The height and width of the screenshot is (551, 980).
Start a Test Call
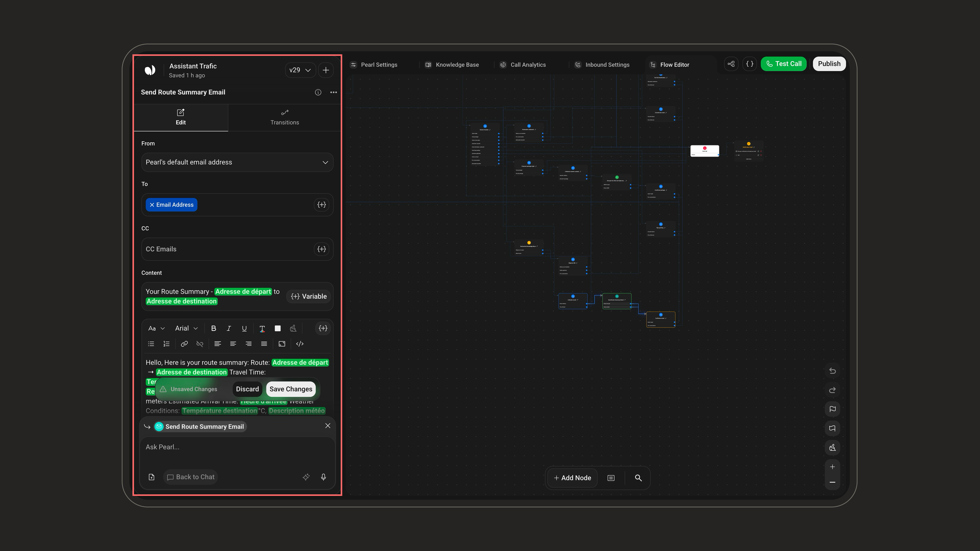coord(784,64)
